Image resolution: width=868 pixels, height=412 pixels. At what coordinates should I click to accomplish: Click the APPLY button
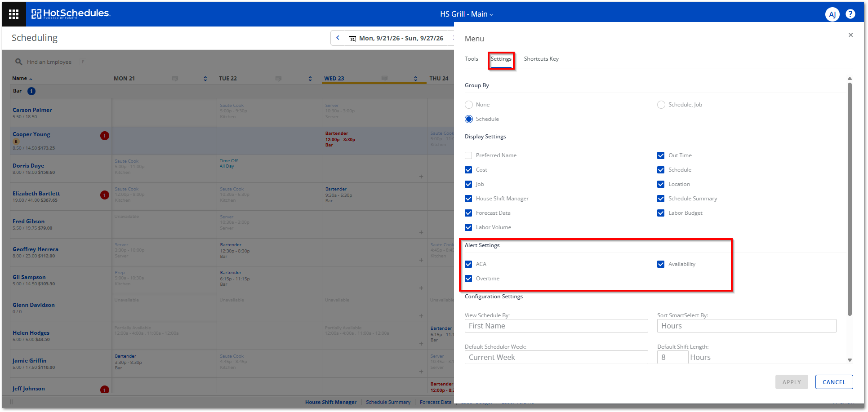click(x=792, y=382)
